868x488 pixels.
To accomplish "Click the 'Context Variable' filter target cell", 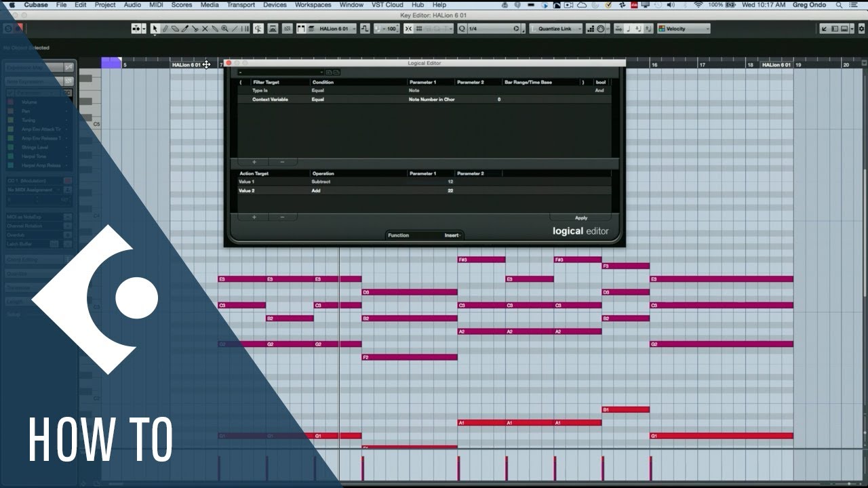I will click(x=270, y=100).
